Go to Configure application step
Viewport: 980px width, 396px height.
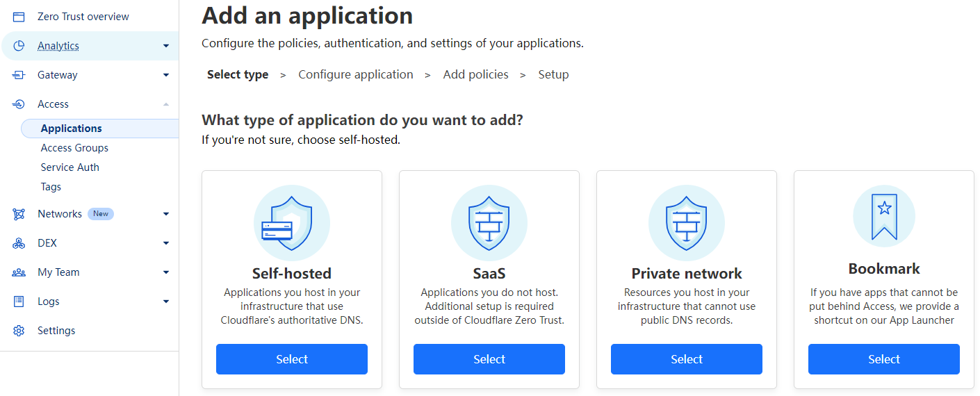tap(356, 74)
